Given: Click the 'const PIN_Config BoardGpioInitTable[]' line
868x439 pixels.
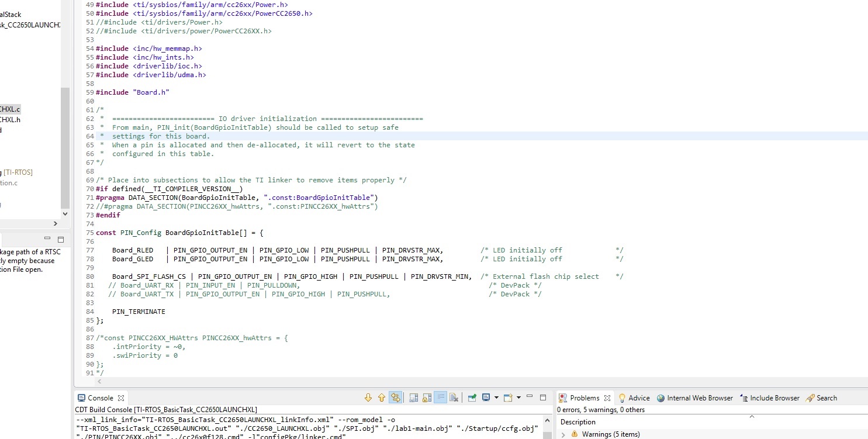Looking at the screenshot, I should tap(179, 233).
